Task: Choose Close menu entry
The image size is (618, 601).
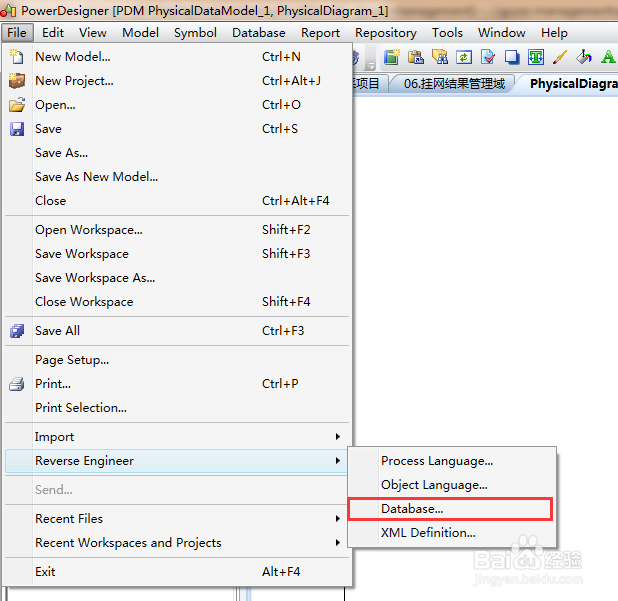Action: tap(177, 201)
